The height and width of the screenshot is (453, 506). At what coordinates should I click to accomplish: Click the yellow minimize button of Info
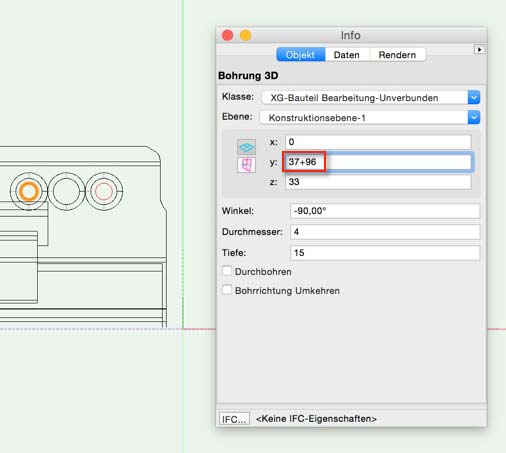[x=246, y=35]
